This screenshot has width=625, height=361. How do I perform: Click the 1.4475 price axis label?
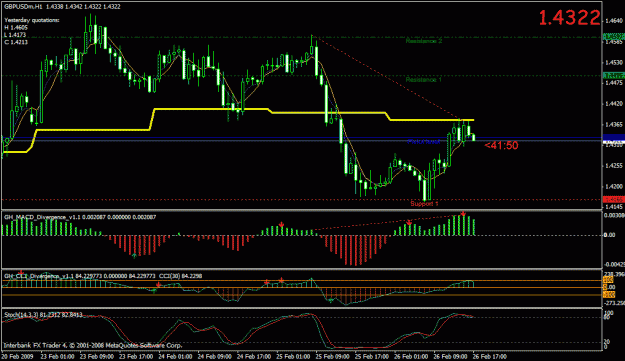point(614,83)
